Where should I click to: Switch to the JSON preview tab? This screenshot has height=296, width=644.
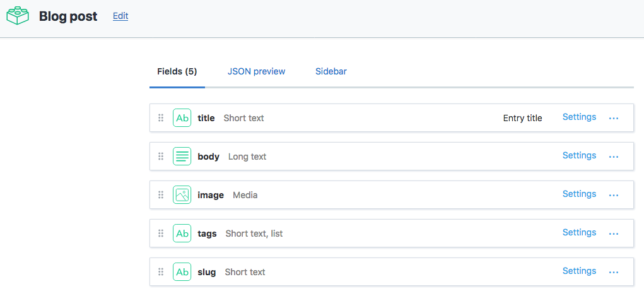[x=256, y=71]
